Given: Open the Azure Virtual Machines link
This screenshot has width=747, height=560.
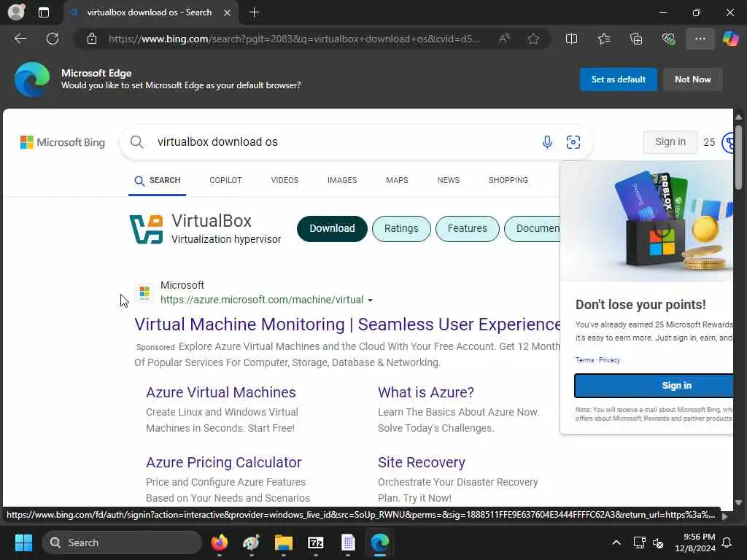Looking at the screenshot, I should point(220,392).
